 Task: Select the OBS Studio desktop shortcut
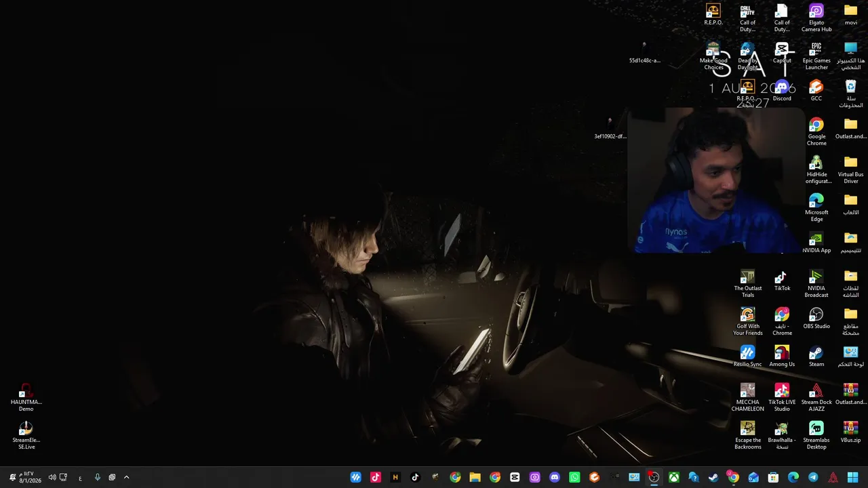816,319
